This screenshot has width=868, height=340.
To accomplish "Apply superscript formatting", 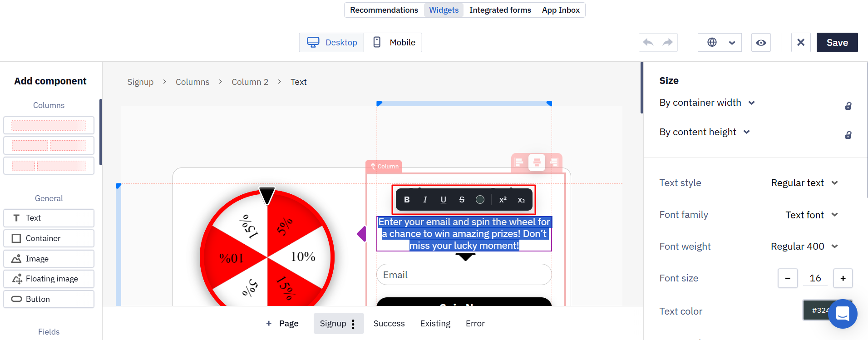I will tap(503, 200).
